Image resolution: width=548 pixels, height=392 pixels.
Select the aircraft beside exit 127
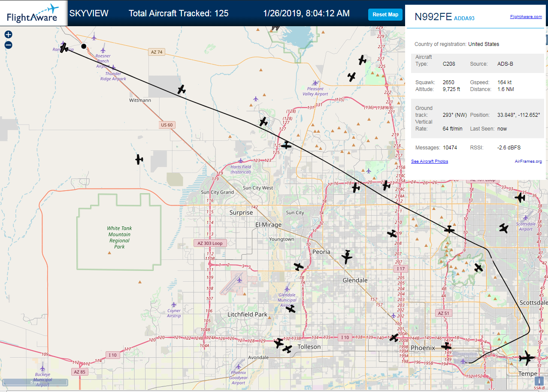tap(263, 122)
